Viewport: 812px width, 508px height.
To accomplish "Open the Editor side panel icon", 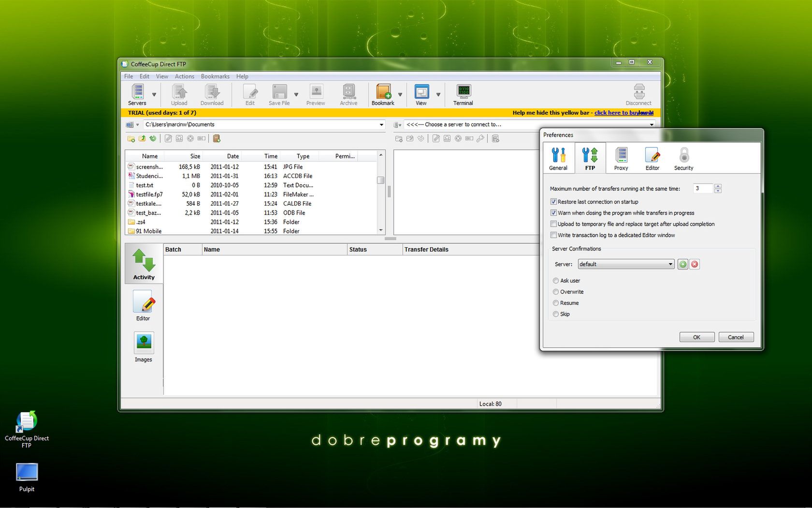I will point(143,305).
